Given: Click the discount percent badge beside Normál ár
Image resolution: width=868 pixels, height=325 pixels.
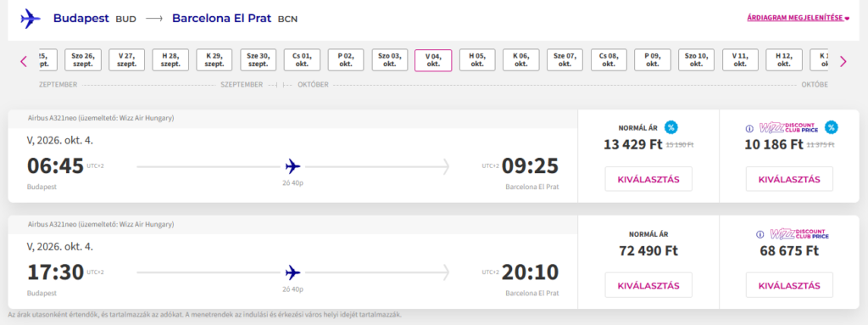Looking at the screenshot, I should (x=671, y=127).
